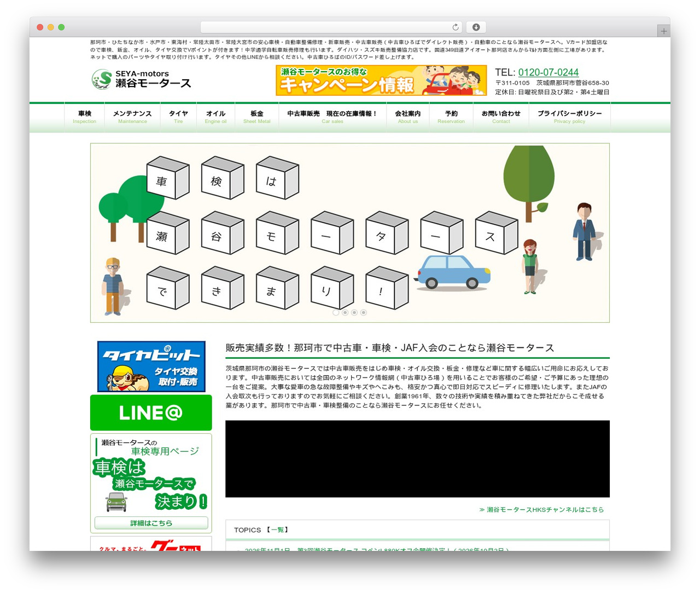The width and height of the screenshot is (700, 593).
Task: Click the phone number 0120-07-0244 link
Action: pyautogui.click(x=549, y=72)
